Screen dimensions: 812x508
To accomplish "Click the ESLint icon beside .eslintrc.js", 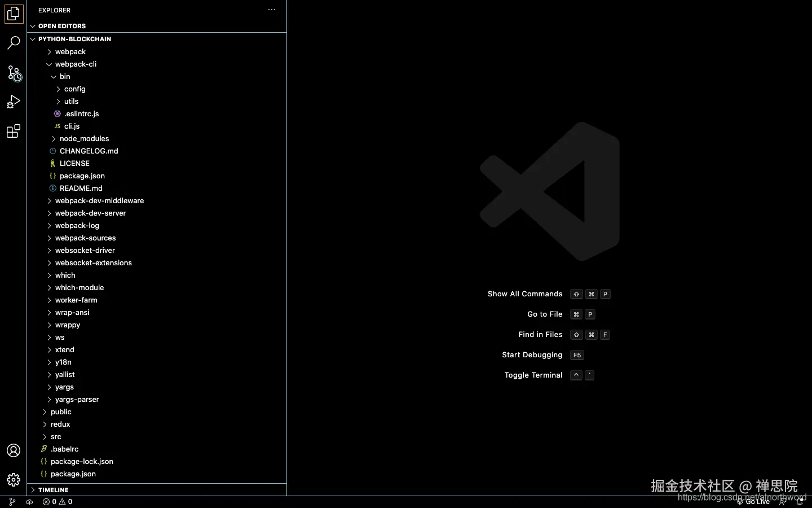I will [x=57, y=113].
